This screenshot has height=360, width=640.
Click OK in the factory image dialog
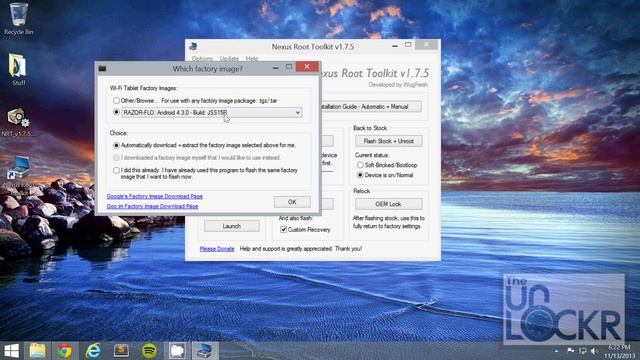pyautogui.click(x=292, y=202)
